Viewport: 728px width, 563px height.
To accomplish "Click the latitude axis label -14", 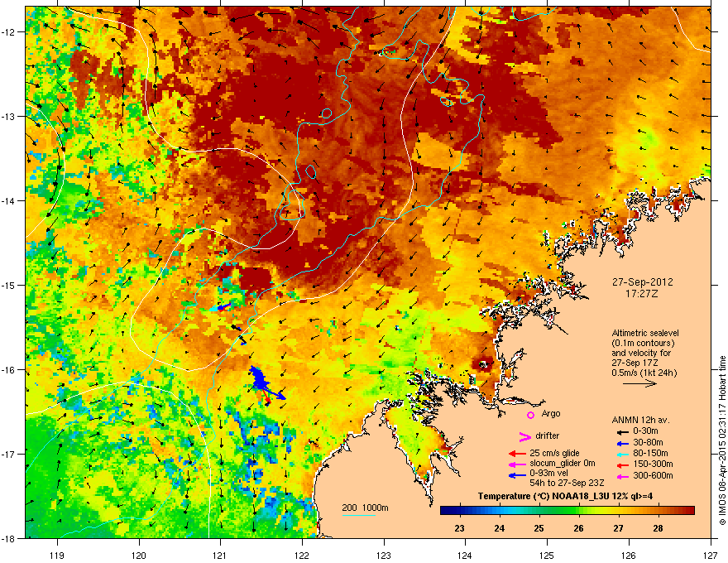I will pyautogui.click(x=8, y=200).
